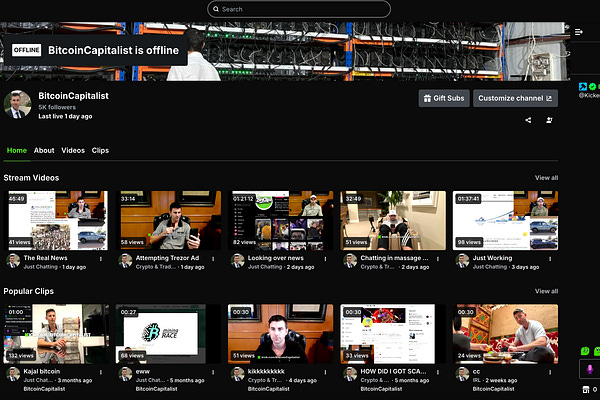The image size is (600, 400).
Task: Play the cc clip thumbnail
Action: tap(505, 334)
